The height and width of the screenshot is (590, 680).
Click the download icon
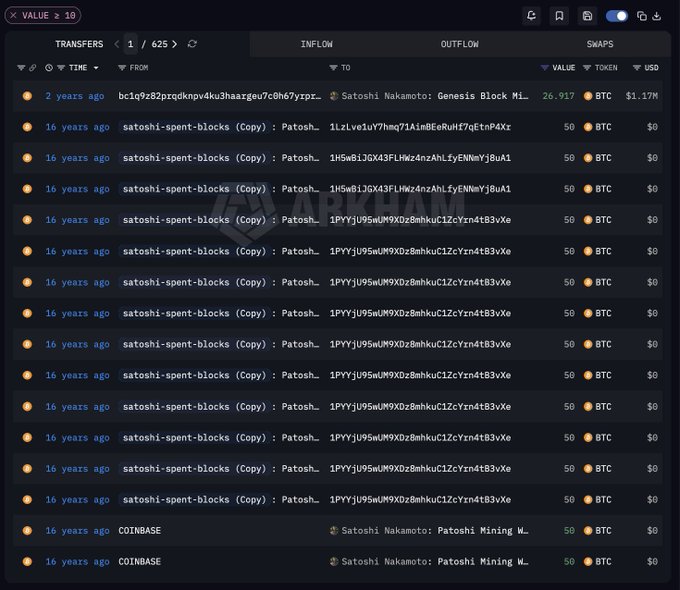tap(657, 16)
